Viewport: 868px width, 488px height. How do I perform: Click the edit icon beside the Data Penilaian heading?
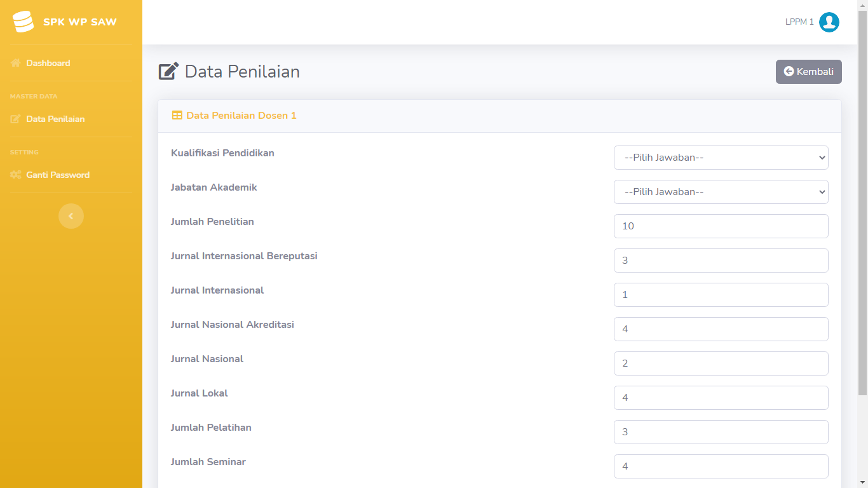tap(168, 71)
